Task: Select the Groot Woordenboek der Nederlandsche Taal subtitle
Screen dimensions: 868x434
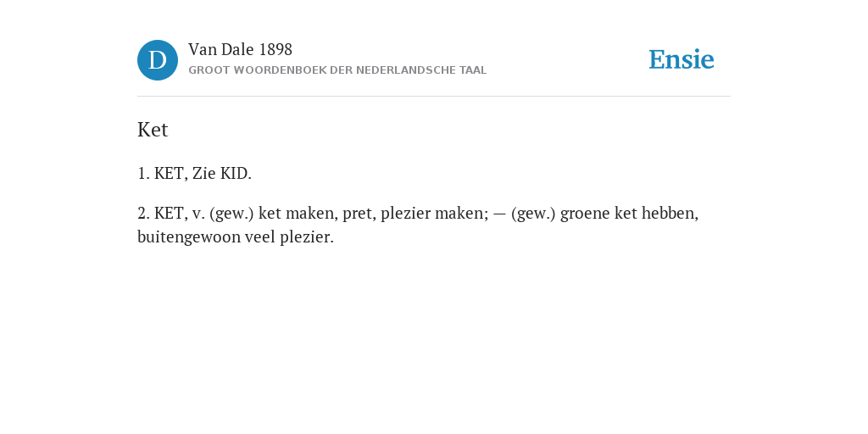Action: point(337,70)
